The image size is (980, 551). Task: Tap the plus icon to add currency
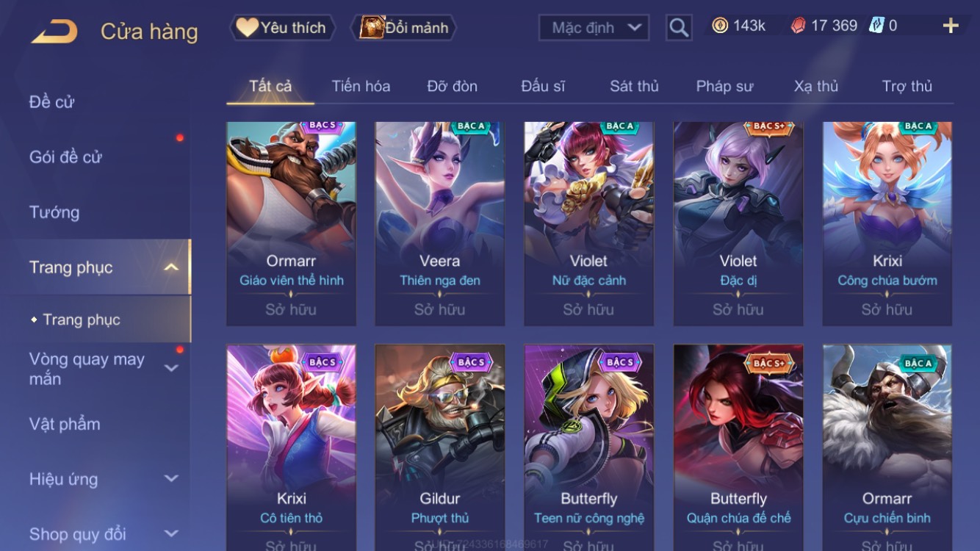(951, 26)
